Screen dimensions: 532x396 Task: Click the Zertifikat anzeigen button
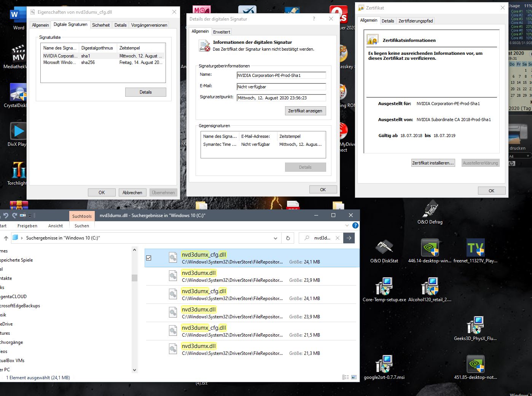[x=305, y=111]
